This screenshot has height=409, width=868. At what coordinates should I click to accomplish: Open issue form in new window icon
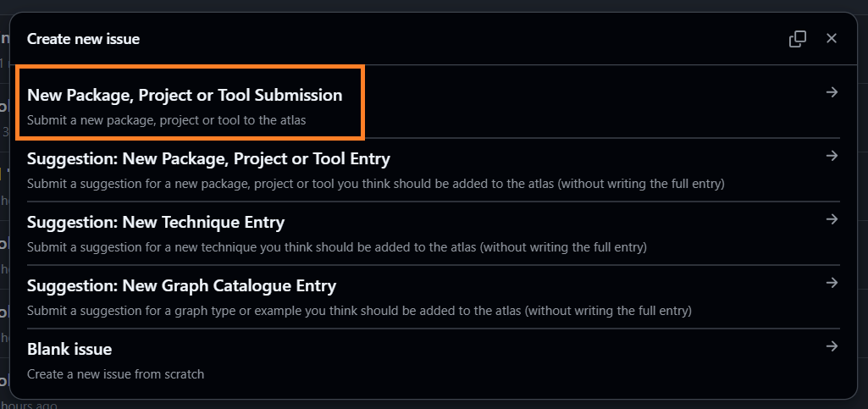798,39
